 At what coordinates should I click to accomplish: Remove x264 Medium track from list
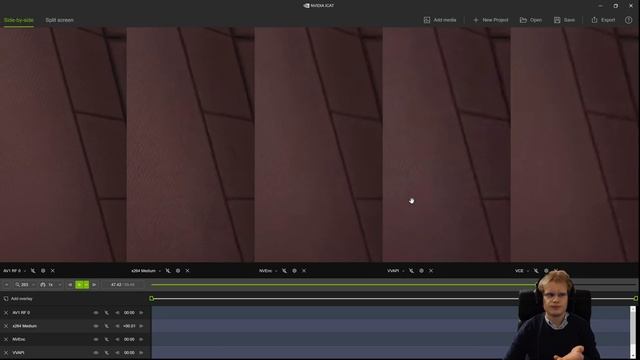tap(6, 326)
